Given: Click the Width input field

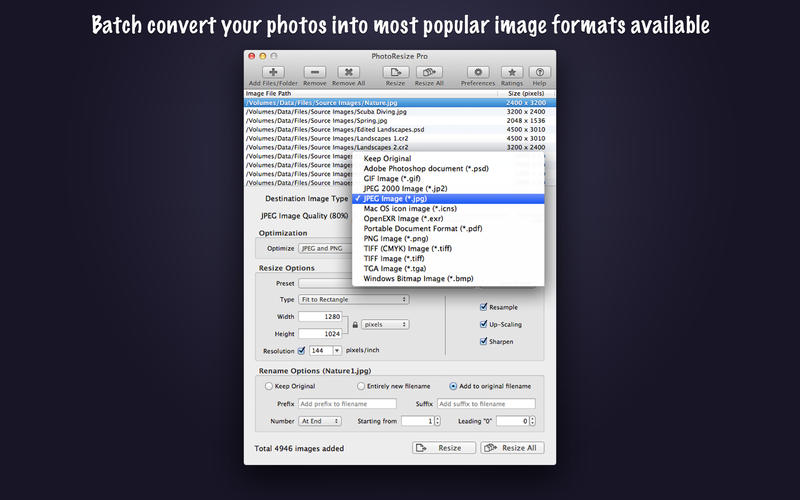Looking at the screenshot, I should click(320, 316).
